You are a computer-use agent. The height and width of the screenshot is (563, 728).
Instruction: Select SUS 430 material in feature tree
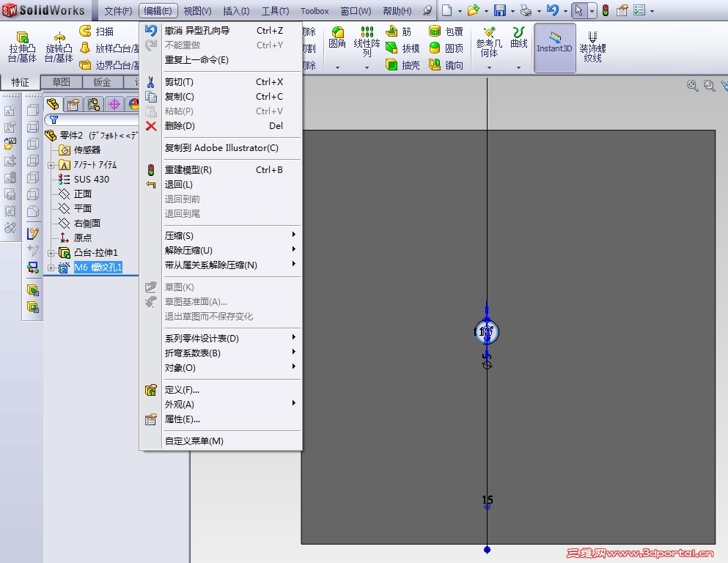[x=92, y=180]
